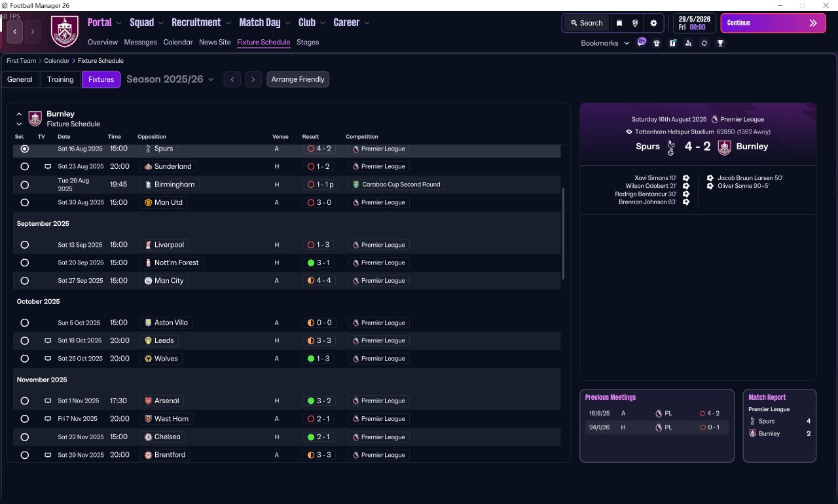Click the TV icon on the Arsenal row
Image resolution: width=838 pixels, height=504 pixels.
(x=48, y=401)
